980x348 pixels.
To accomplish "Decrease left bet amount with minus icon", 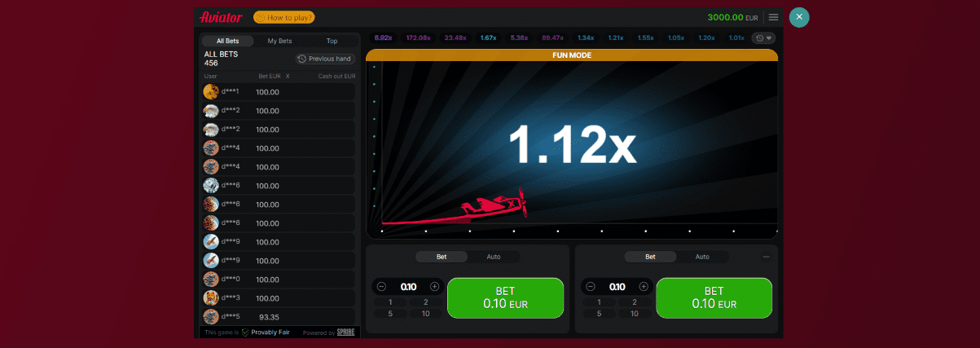I will (382, 286).
